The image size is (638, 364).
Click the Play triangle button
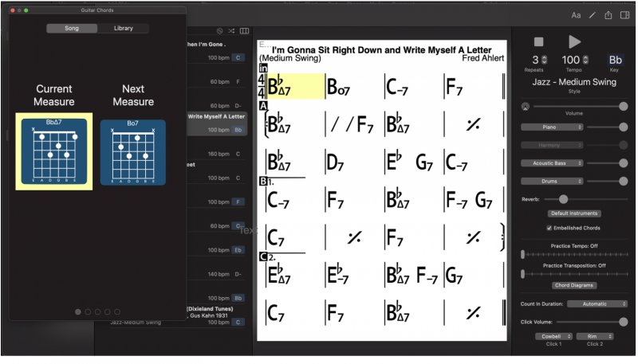pos(574,41)
